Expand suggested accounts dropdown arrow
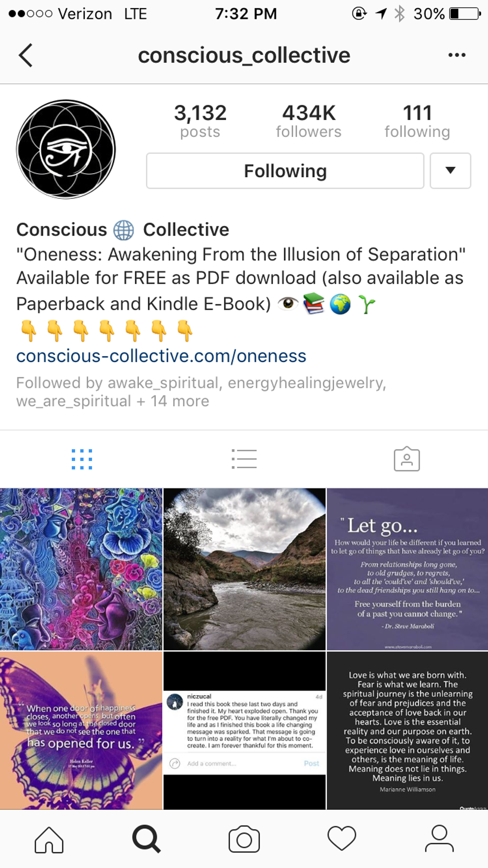This screenshot has width=488, height=868. point(450,171)
